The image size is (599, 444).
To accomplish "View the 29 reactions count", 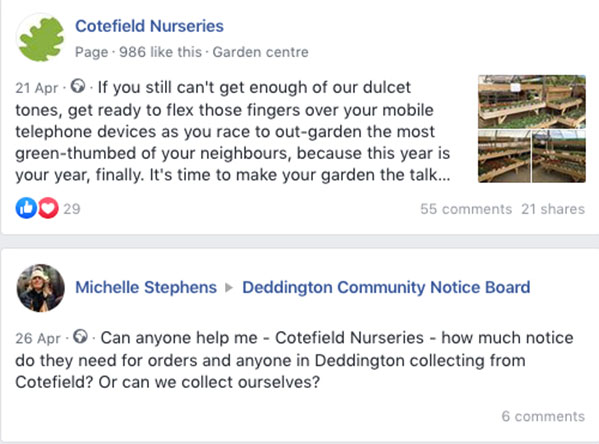I will [x=72, y=209].
